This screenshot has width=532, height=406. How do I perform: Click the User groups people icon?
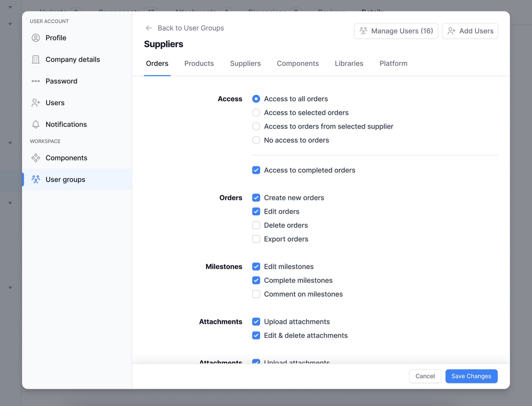point(36,179)
